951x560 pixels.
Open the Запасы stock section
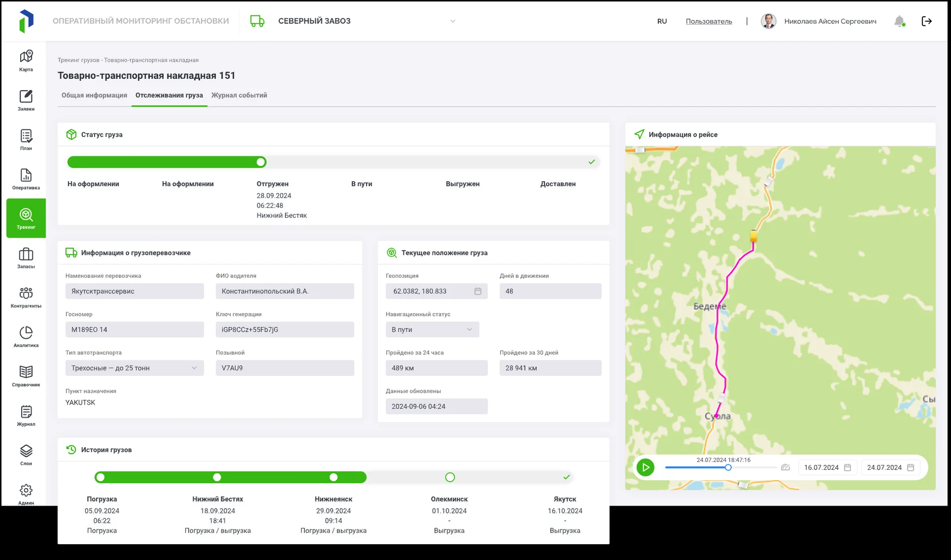pos(26,258)
